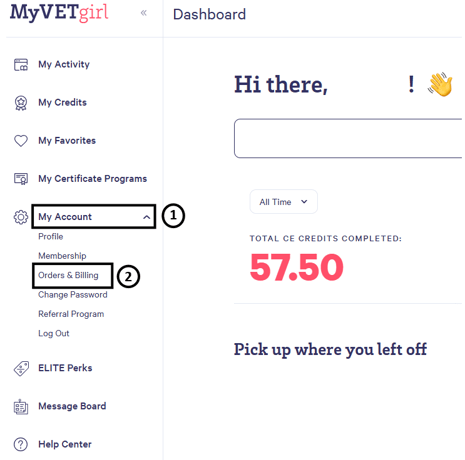Open the Profile submenu item
This screenshot has height=460, width=465.
tap(51, 236)
